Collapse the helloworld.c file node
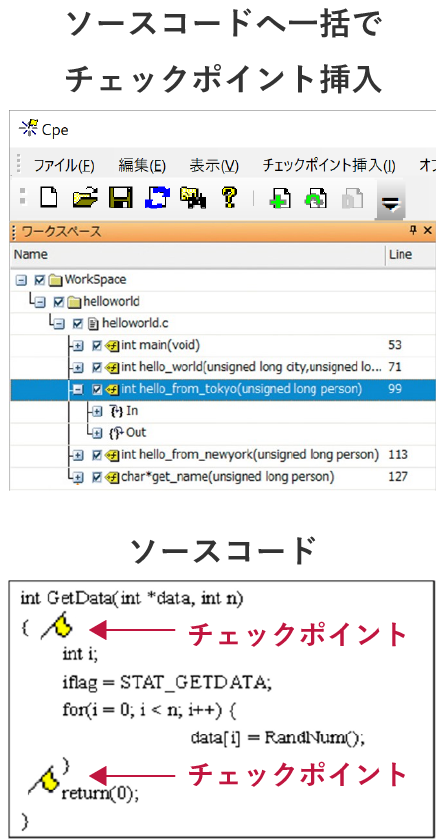 tap(59, 324)
